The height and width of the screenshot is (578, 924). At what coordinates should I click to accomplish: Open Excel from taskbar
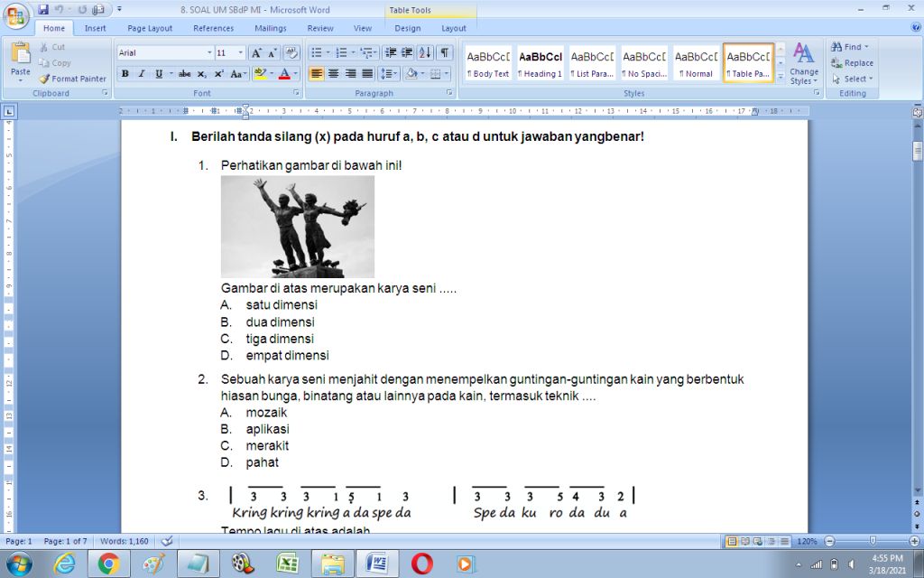(288, 564)
